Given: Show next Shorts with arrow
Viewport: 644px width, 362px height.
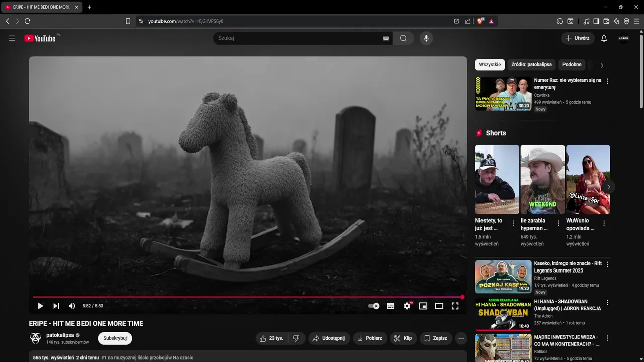Looking at the screenshot, I should pyautogui.click(x=608, y=187).
